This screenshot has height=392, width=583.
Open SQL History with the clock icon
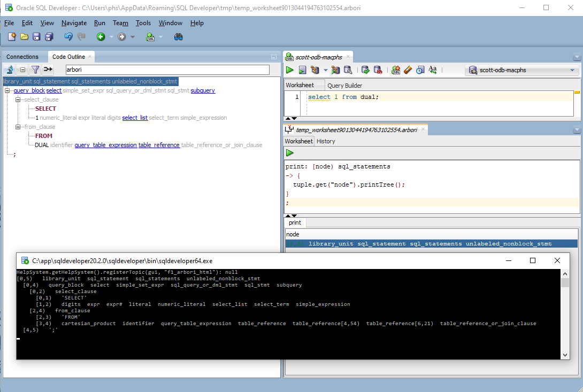point(420,70)
